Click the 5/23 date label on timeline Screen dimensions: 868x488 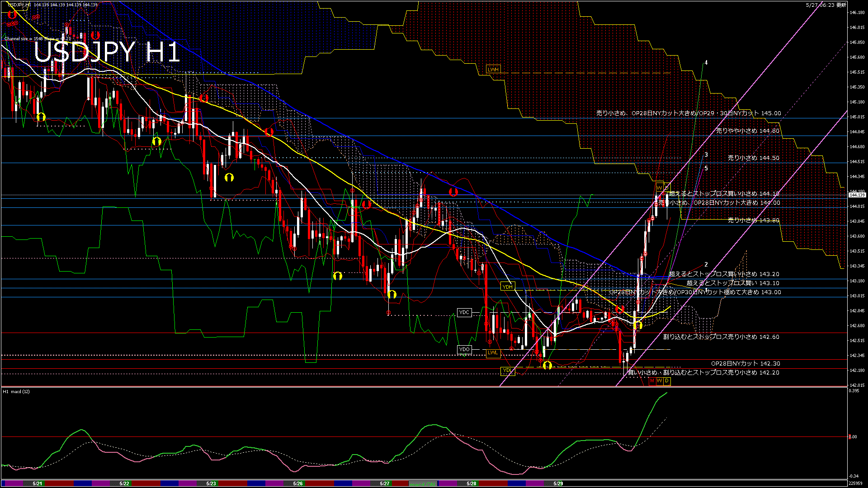(x=211, y=483)
